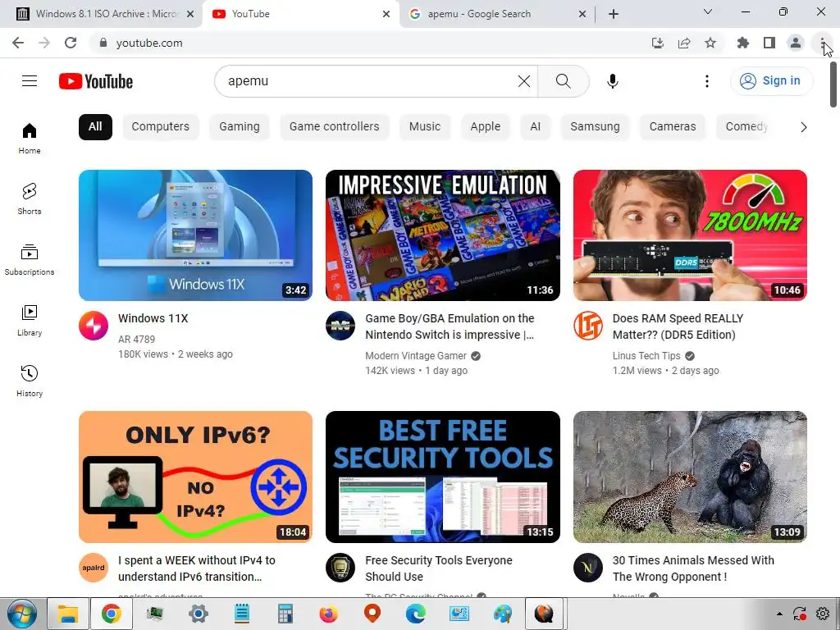Image resolution: width=840 pixels, height=630 pixels.
Task: Open Firefox from taskbar
Action: click(x=328, y=614)
